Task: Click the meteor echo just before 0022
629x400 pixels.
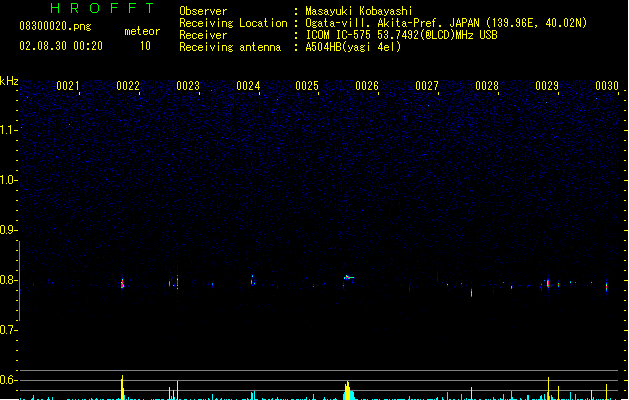Action: pos(122,284)
